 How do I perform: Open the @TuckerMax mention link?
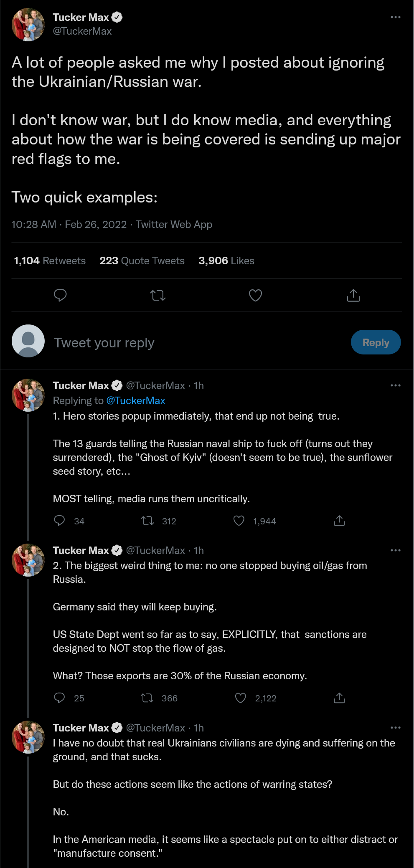click(x=136, y=400)
